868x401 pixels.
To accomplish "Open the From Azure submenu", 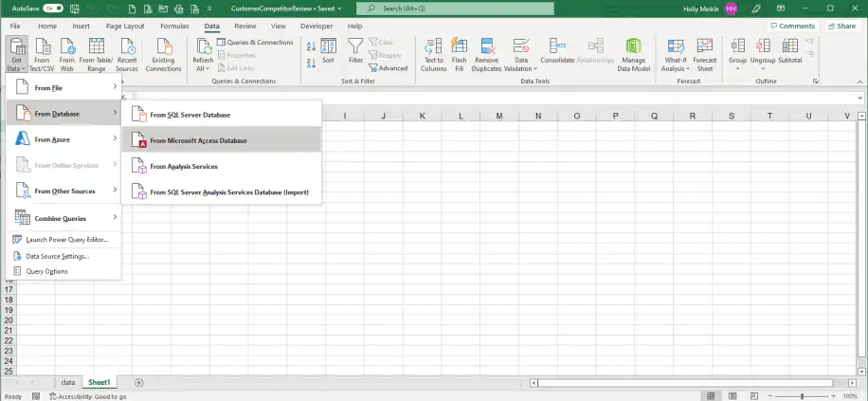I will 63,139.
